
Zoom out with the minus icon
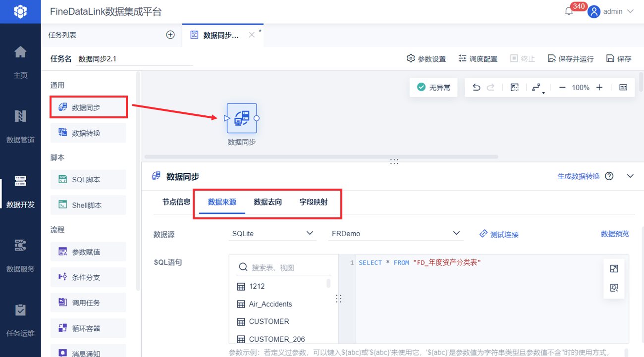562,88
